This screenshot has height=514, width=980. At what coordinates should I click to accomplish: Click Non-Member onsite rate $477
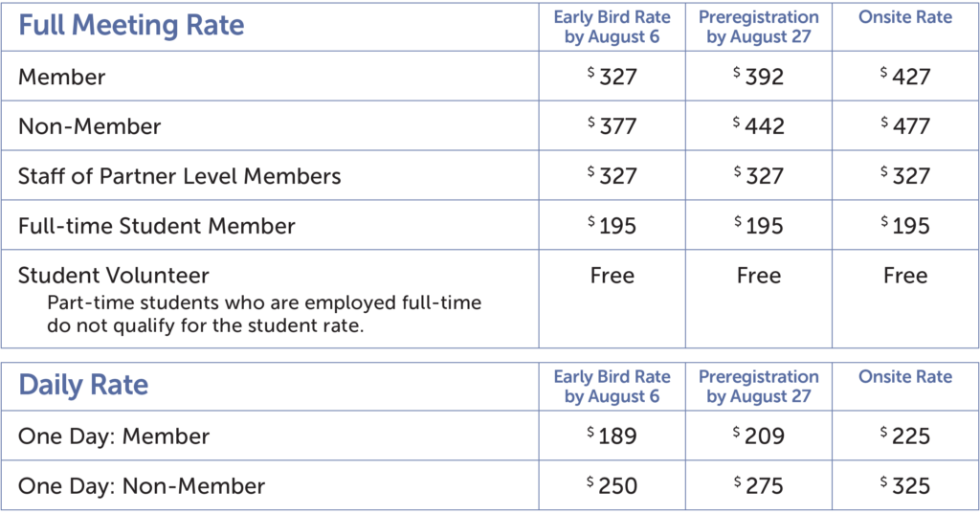905,126
